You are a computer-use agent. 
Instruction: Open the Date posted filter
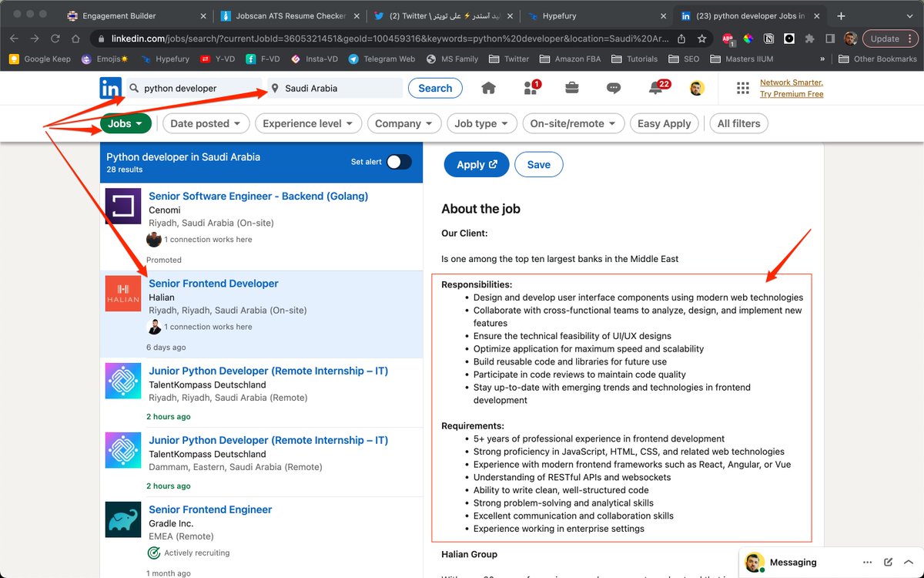[206, 123]
